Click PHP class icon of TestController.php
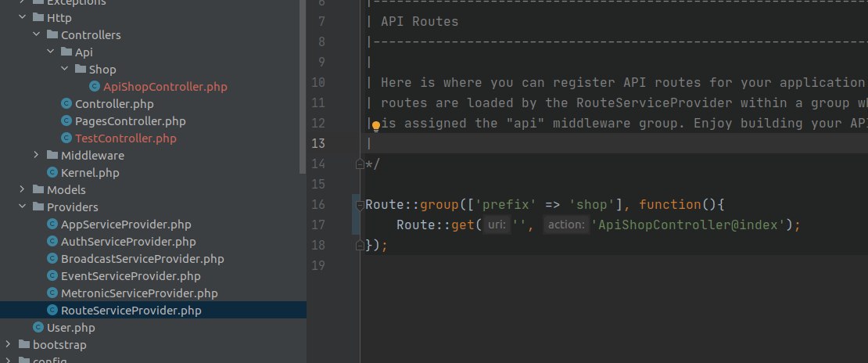The width and height of the screenshot is (868, 363). pyautogui.click(x=66, y=138)
